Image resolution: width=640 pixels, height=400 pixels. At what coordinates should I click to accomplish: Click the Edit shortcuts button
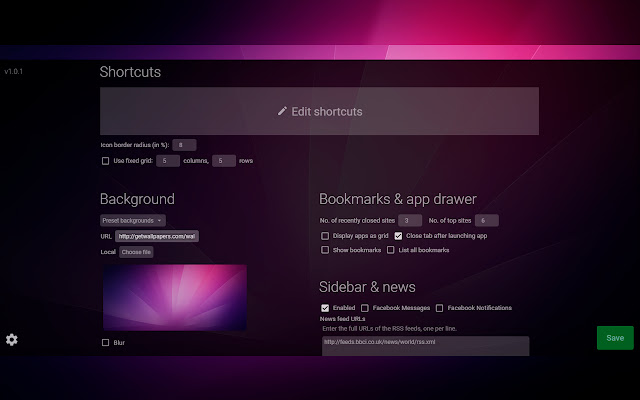pos(319,111)
